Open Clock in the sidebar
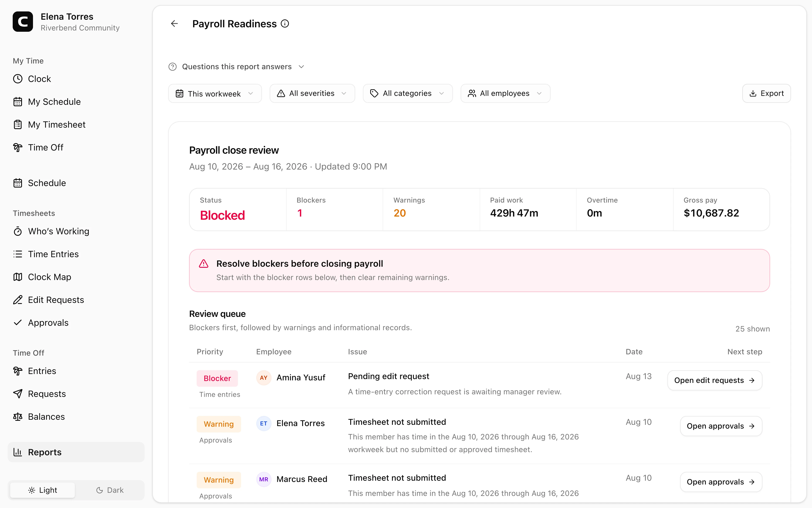 (76, 79)
